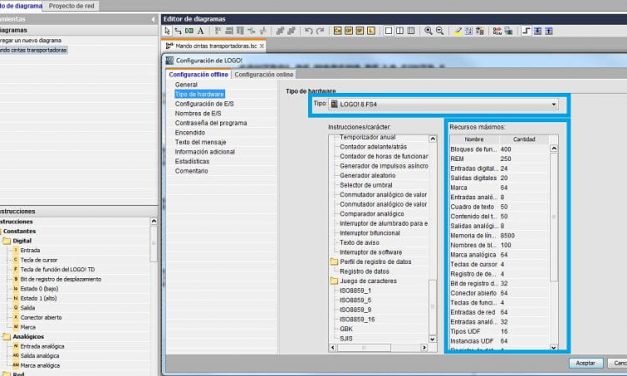Click the three-pane split layout icon

tap(411, 31)
